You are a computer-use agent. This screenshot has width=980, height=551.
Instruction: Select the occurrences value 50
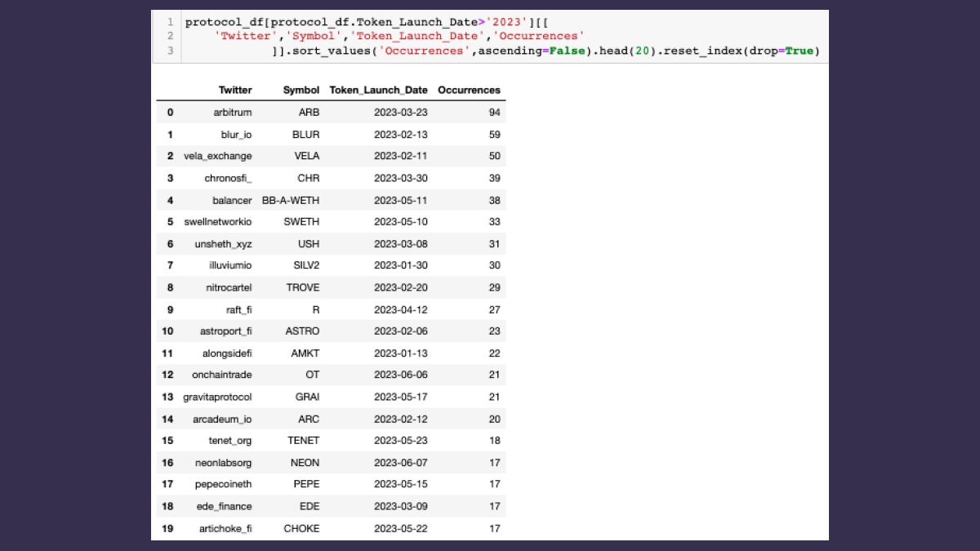(495, 156)
